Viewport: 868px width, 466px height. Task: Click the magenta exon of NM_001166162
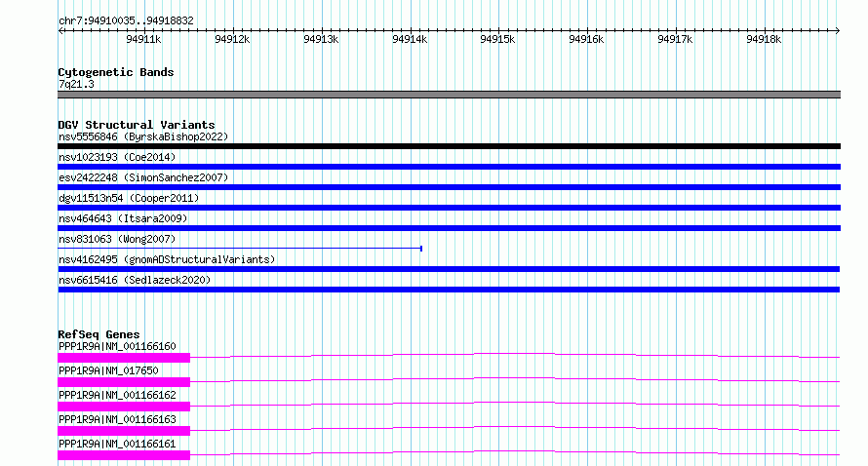coord(124,407)
